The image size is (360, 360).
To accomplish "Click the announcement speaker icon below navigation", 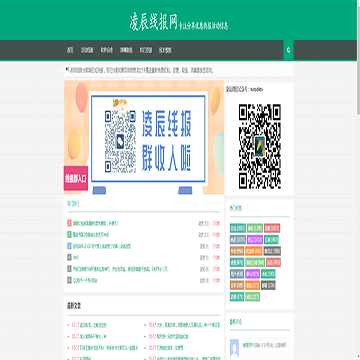I will coord(68,70).
